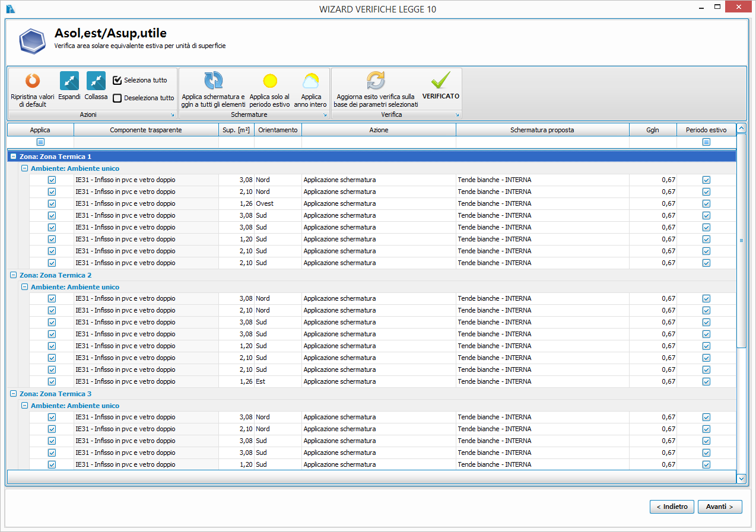
Task: Collapse Ambiente unico under Zona Termica 3
Action: click(25, 406)
